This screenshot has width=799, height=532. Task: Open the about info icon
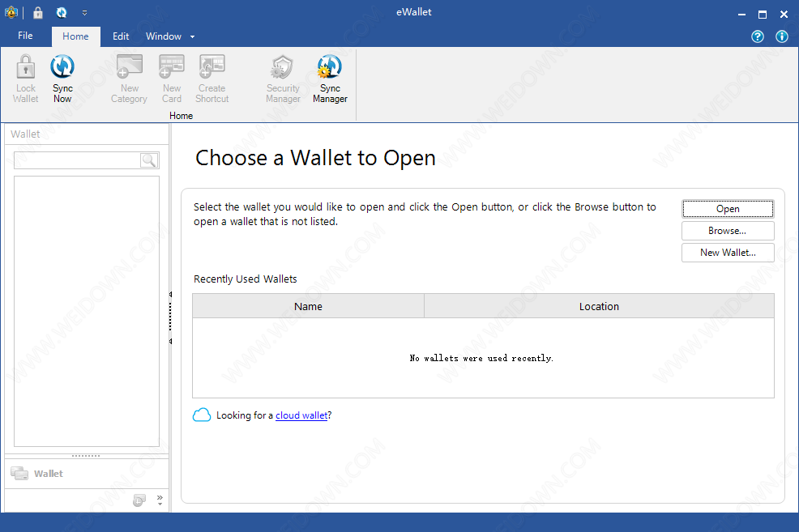(x=782, y=36)
